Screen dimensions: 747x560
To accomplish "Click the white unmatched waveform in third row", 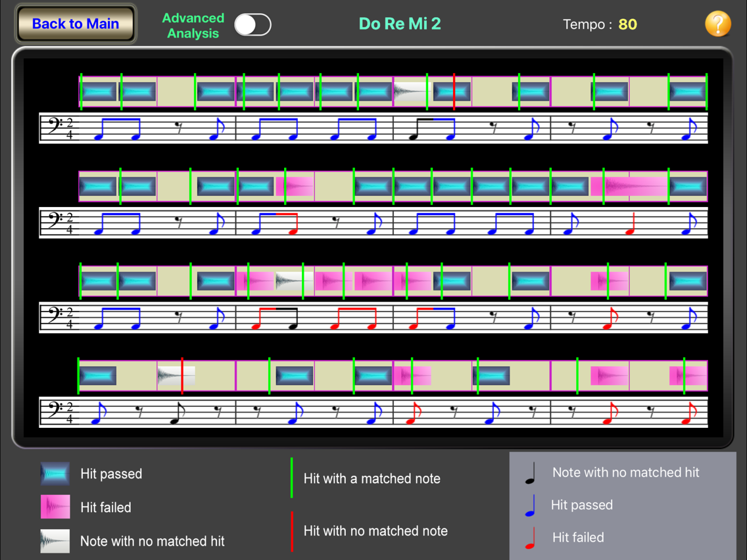I will coord(295,281).
